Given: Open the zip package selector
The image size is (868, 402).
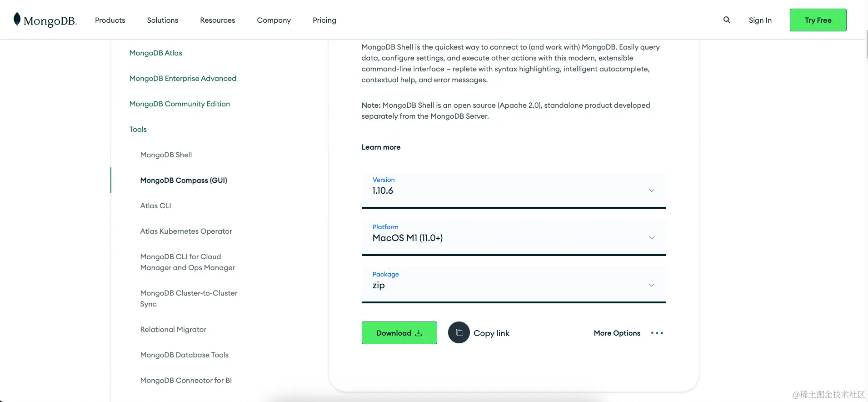Looking at the screenshot, I should click(x=514, y=285).
